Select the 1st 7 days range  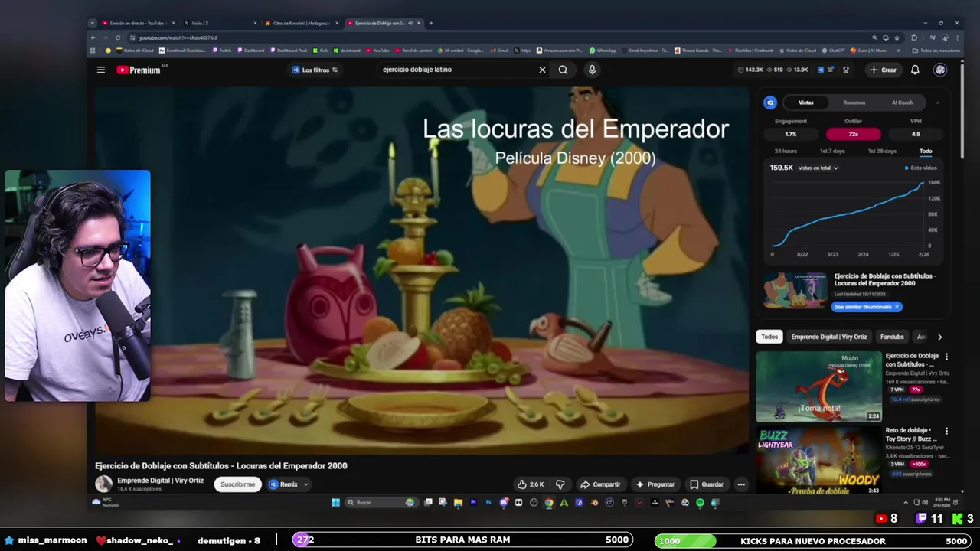point(832,151)
